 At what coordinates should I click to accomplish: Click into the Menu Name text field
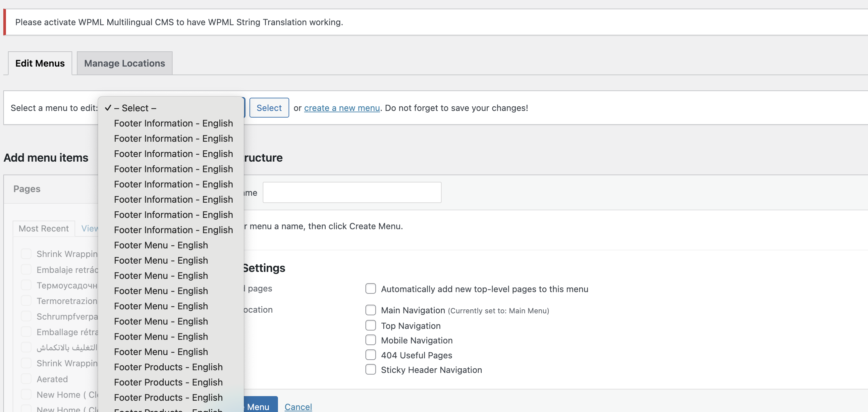(352, 193)
